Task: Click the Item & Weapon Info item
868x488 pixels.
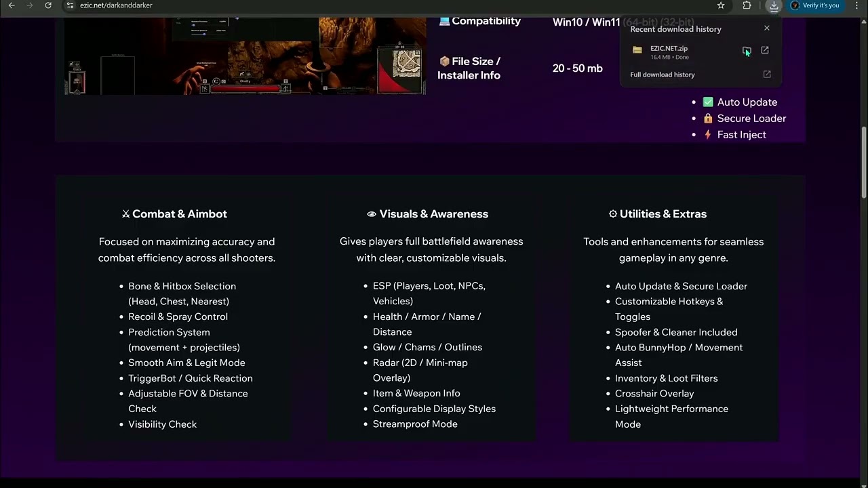Action: click(416, 393)
